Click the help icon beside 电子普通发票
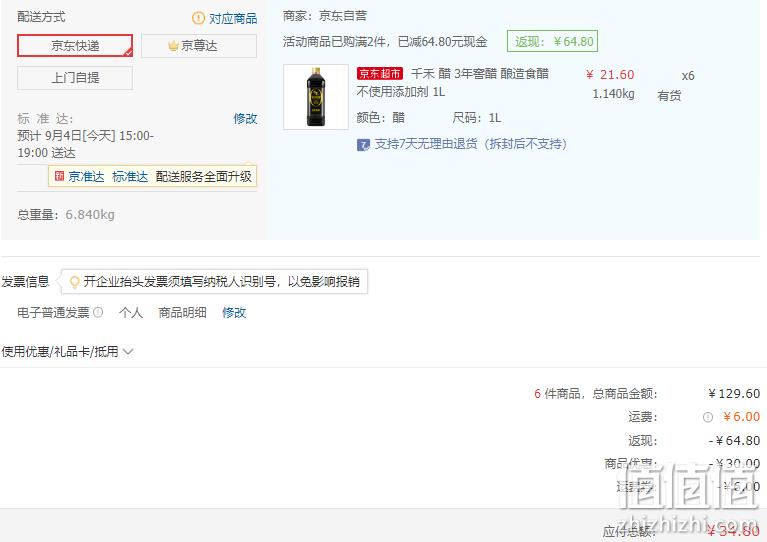The height and width of the screenshot is (542, 767). 98,312
